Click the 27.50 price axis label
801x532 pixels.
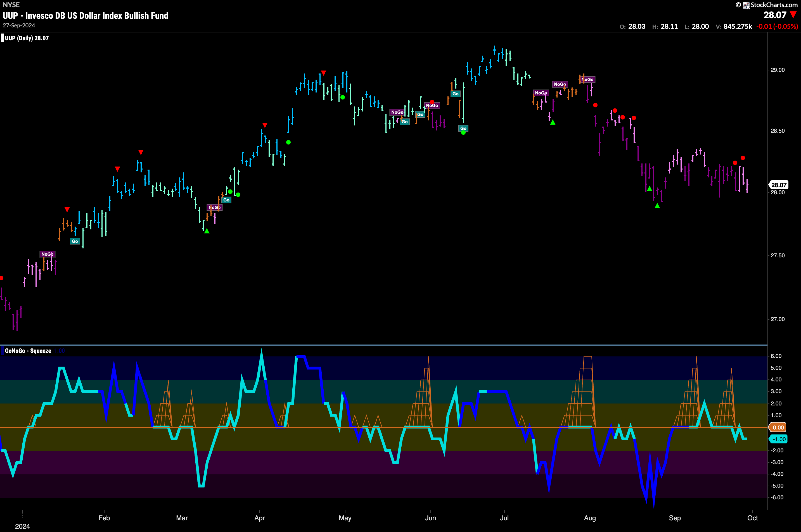(x=778, y=255)
